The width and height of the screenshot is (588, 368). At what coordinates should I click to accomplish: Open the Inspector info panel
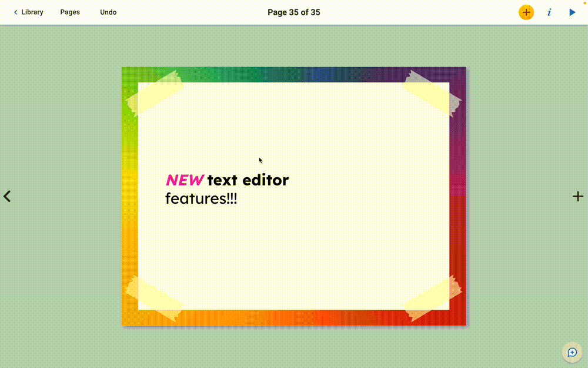pos(549,12)
